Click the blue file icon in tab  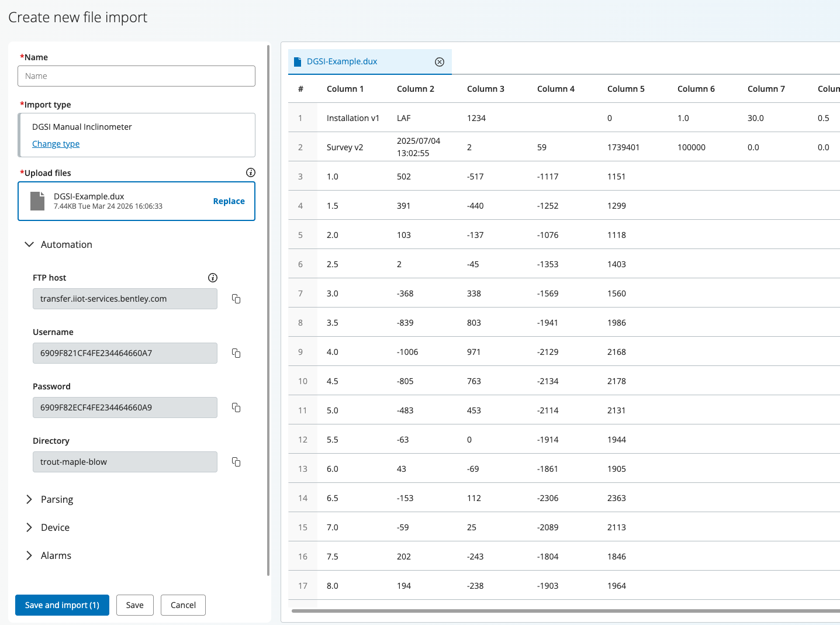tap(298, 62)
